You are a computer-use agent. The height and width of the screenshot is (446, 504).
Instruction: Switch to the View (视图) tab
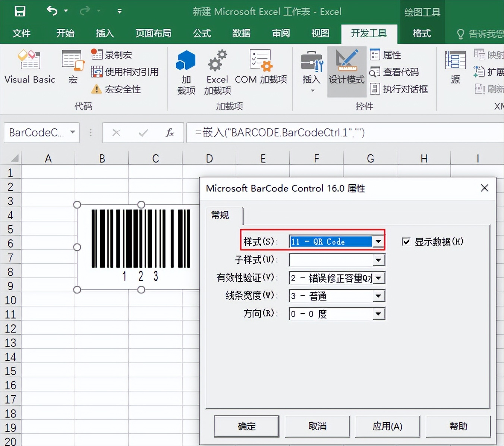point(320,34)
